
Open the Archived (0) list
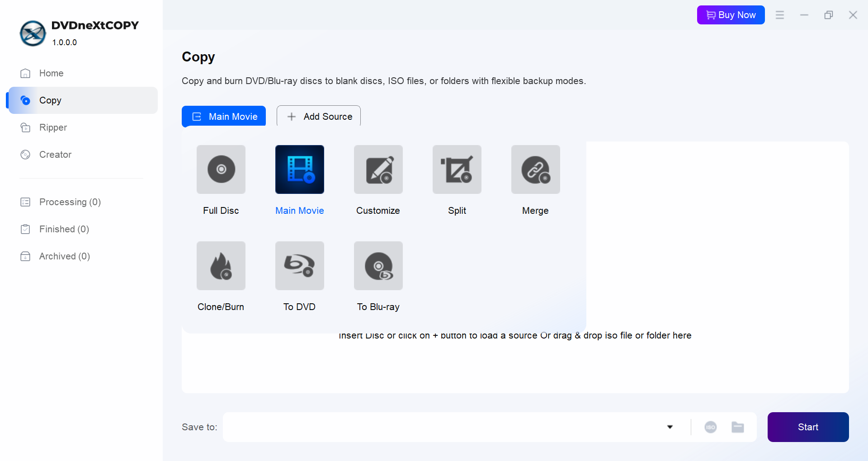click(83, 256)
